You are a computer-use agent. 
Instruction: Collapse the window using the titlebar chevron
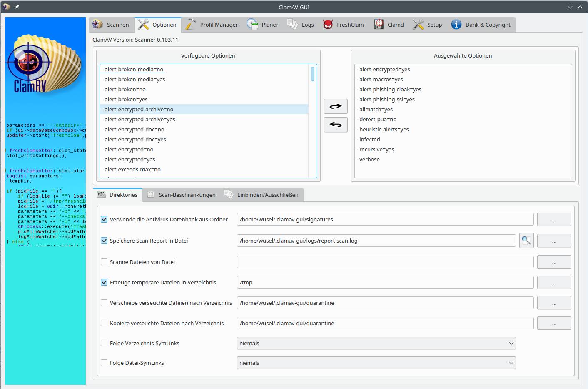pos(570,7)
